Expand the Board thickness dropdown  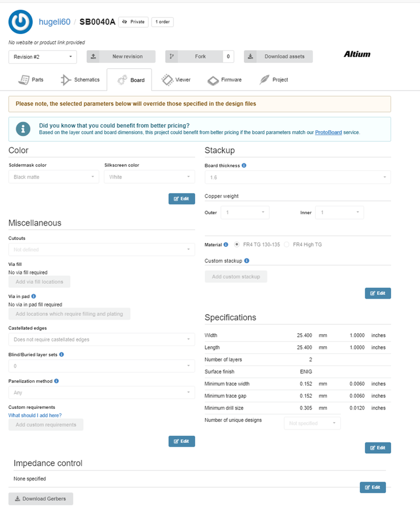(x=297, y=177)
